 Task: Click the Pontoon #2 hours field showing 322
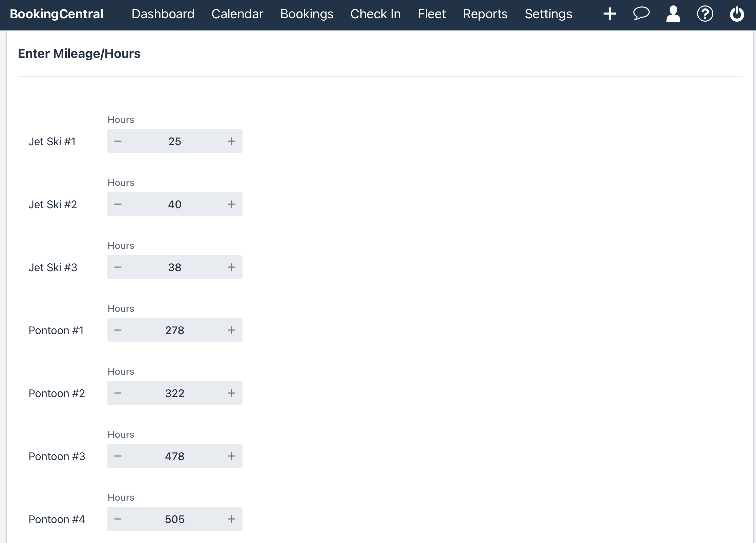pos(175,393)
